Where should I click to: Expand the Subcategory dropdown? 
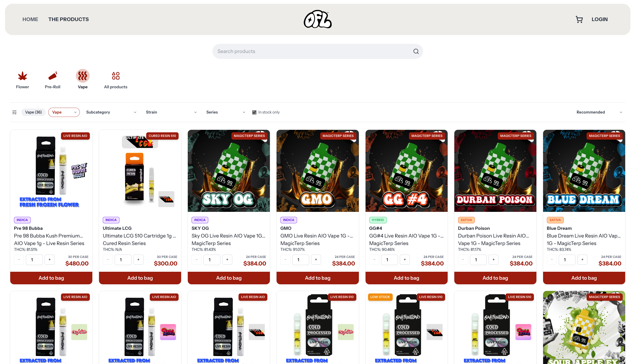tap(111, 112)
